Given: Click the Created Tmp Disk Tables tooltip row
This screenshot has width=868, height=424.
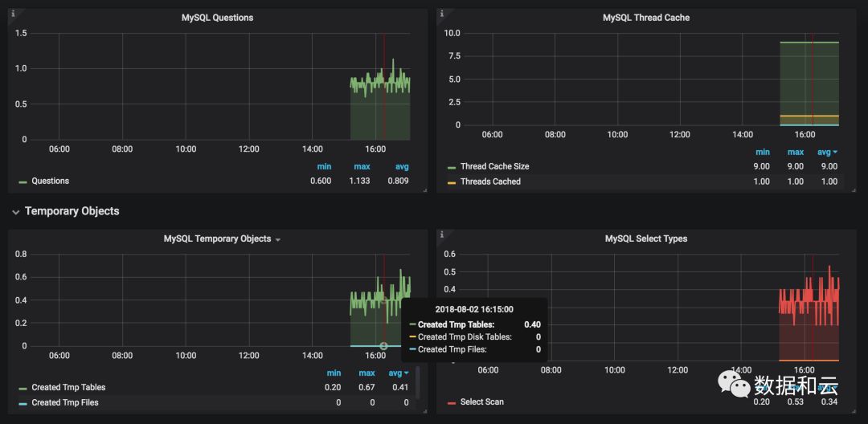Looking at the screenshot, I should [x=475, y=336].
